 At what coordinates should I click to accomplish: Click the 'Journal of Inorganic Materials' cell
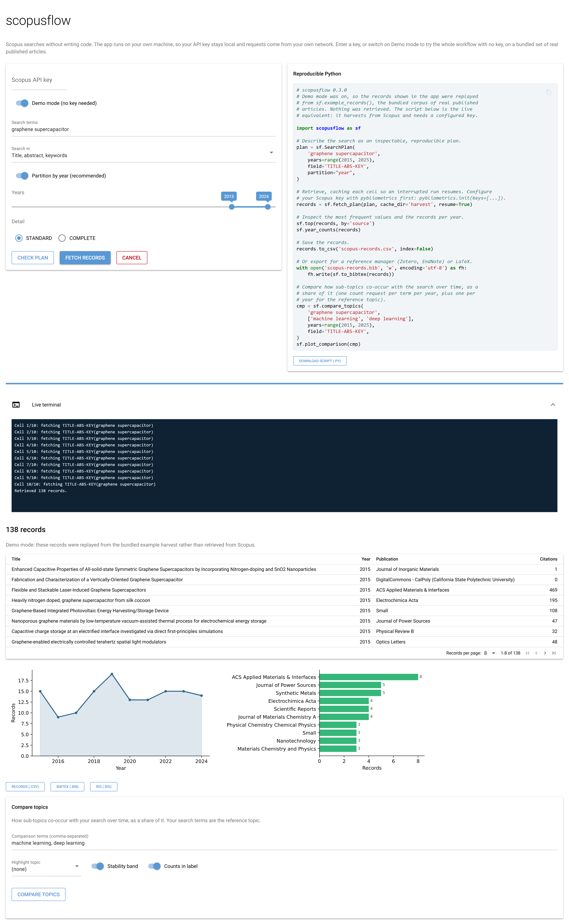point(407,569)
